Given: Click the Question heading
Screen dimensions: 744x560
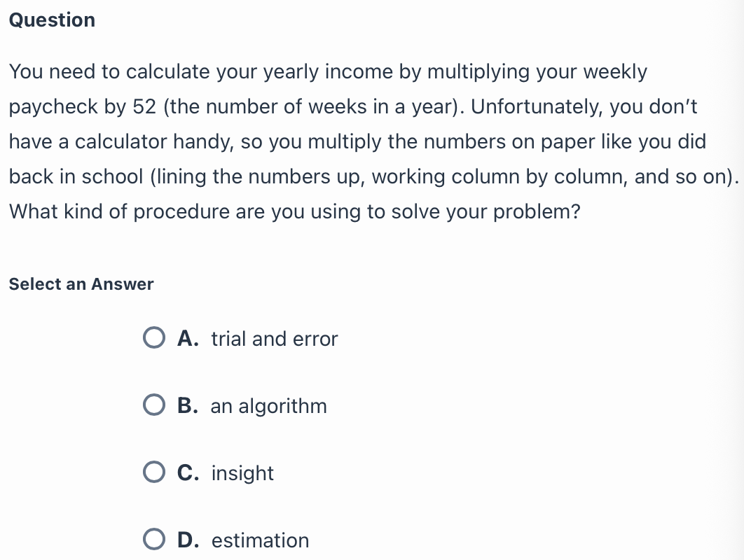Looking at the screenshot, I should (x=53, y=20).
